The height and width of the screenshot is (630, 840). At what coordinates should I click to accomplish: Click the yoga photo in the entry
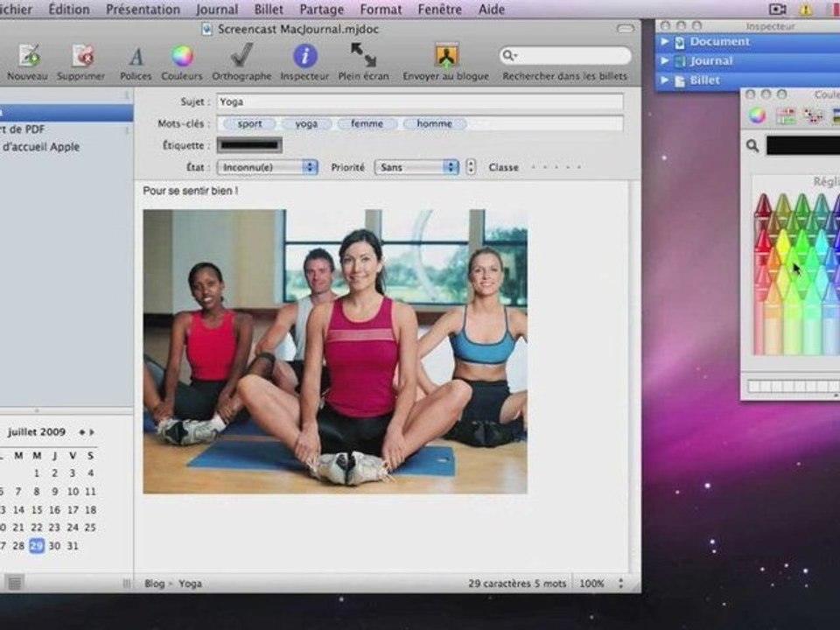coord(335,352)
